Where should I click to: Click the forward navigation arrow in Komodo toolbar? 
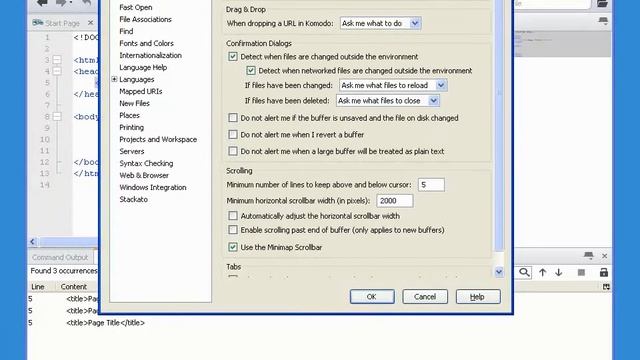tap(61, 3)
